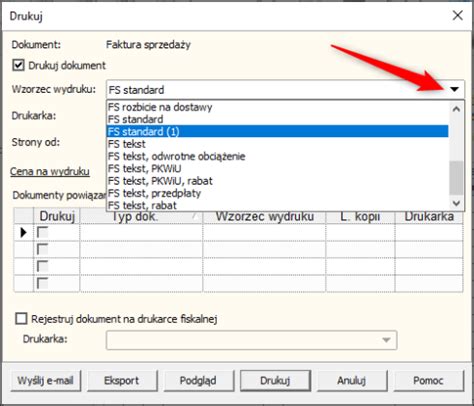Click the Anuluj button
The height and width of the screenshot is (406, 474).
[352, 380]
